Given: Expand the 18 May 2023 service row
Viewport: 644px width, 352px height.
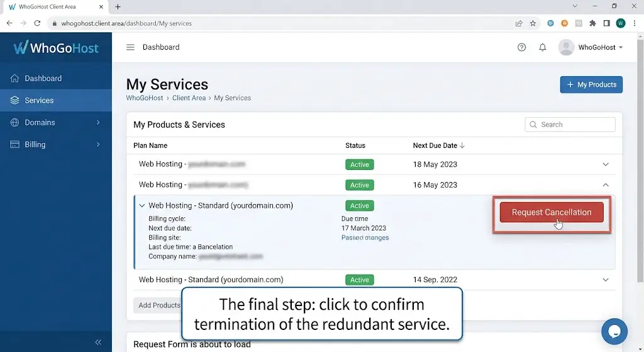Looking at the screenshot, I should coord(606,164).
